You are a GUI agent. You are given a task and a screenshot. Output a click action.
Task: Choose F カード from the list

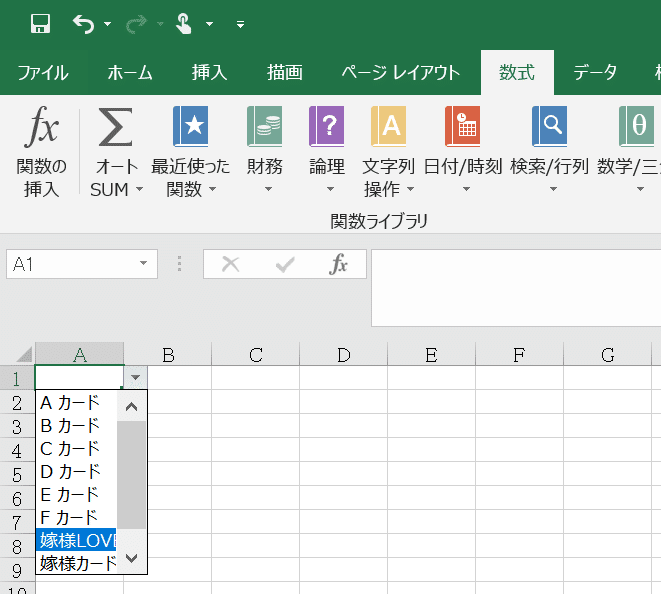tap(76, 517)
